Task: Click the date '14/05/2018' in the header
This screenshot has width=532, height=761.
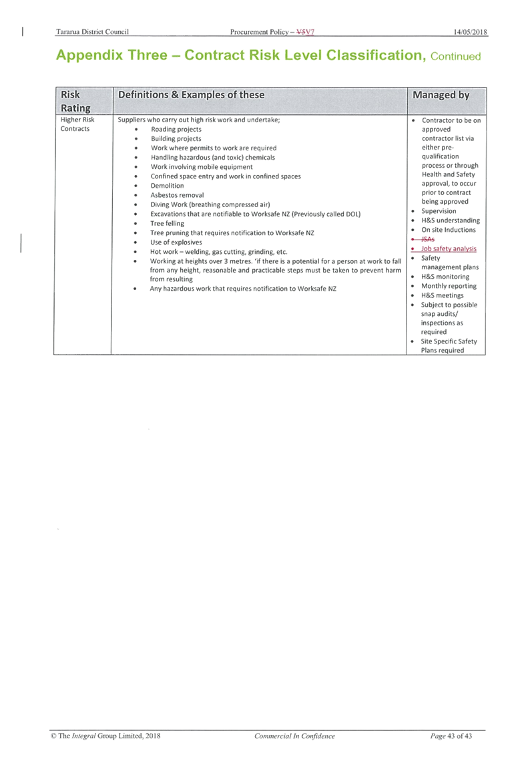Action: pyautogui.click(x=471, y=32)
